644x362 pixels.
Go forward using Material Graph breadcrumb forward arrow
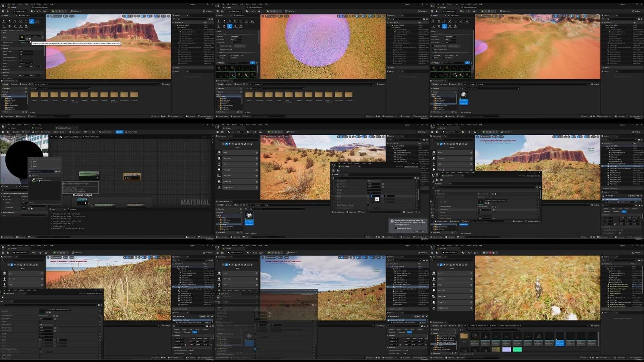point(56,137)
